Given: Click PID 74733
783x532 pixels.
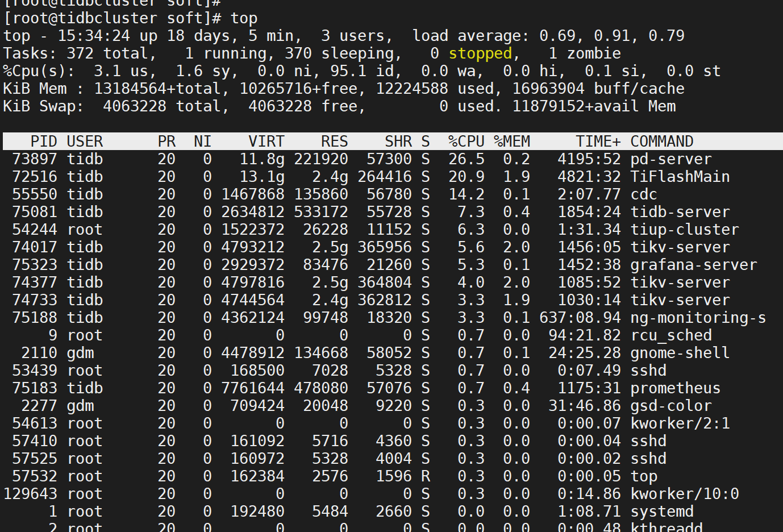Looking at the screenshot, I should coord(35,300).
